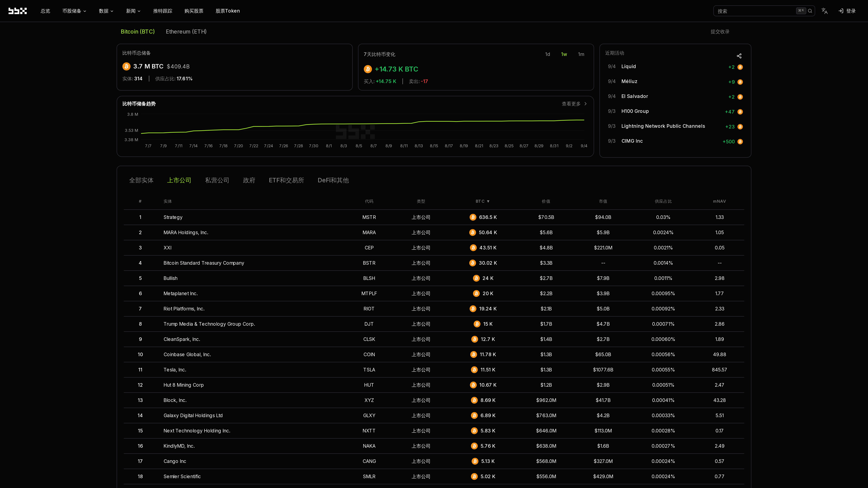The image size is (868, 488).
Task: Open 查看更多 for reserve trend chart
Action: (574, 104)
